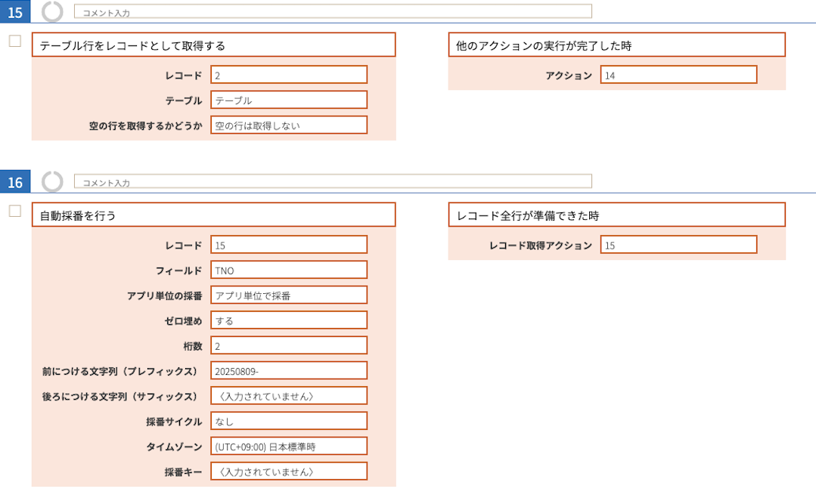Click the label '採番サイクル'

click(x=175, y=422)
